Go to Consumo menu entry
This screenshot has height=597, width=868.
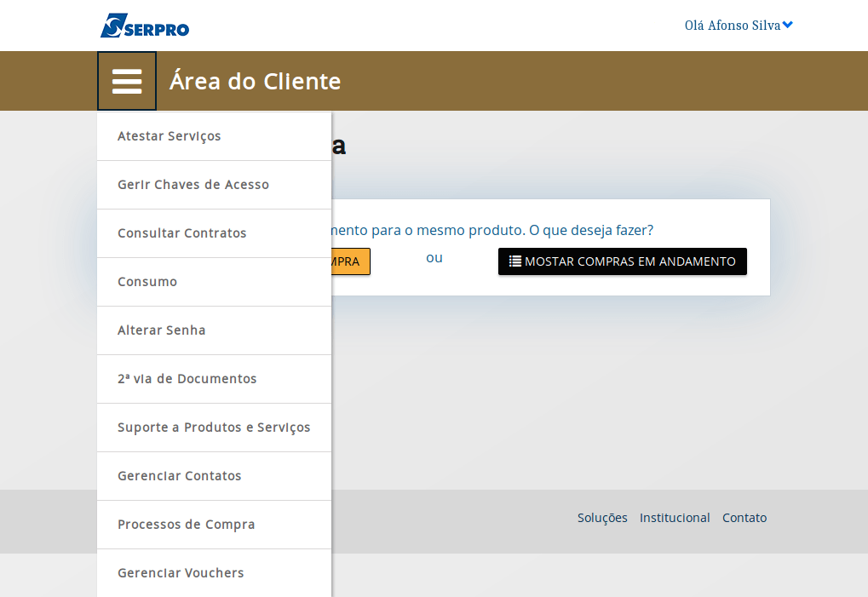[147, 282]
